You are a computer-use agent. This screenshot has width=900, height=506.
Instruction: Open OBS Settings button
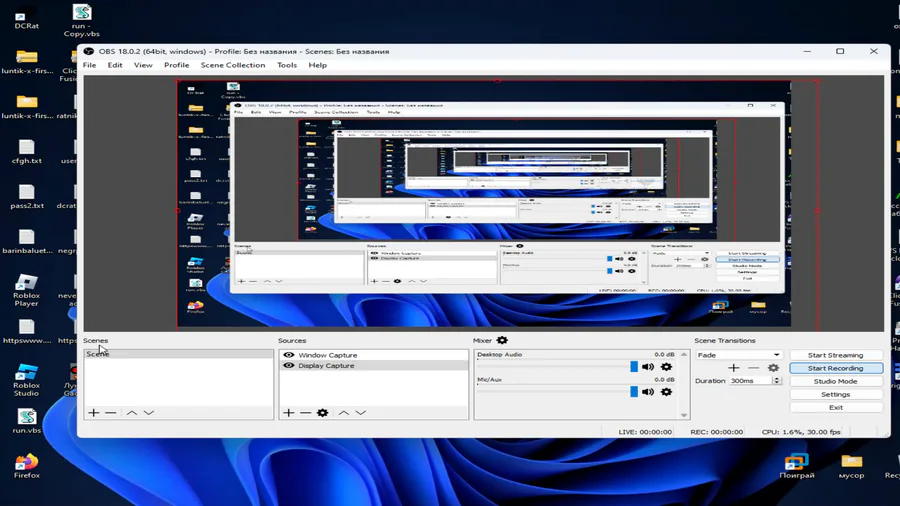point(835,395)
